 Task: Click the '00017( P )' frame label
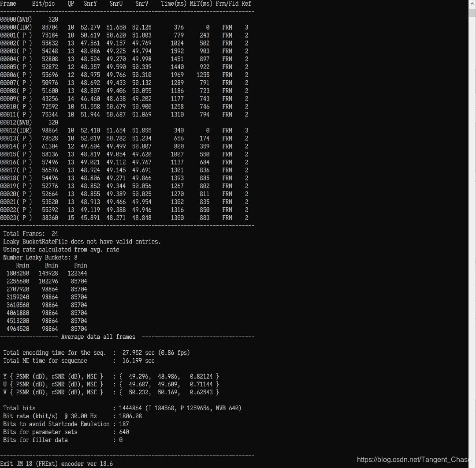point(16,170)
